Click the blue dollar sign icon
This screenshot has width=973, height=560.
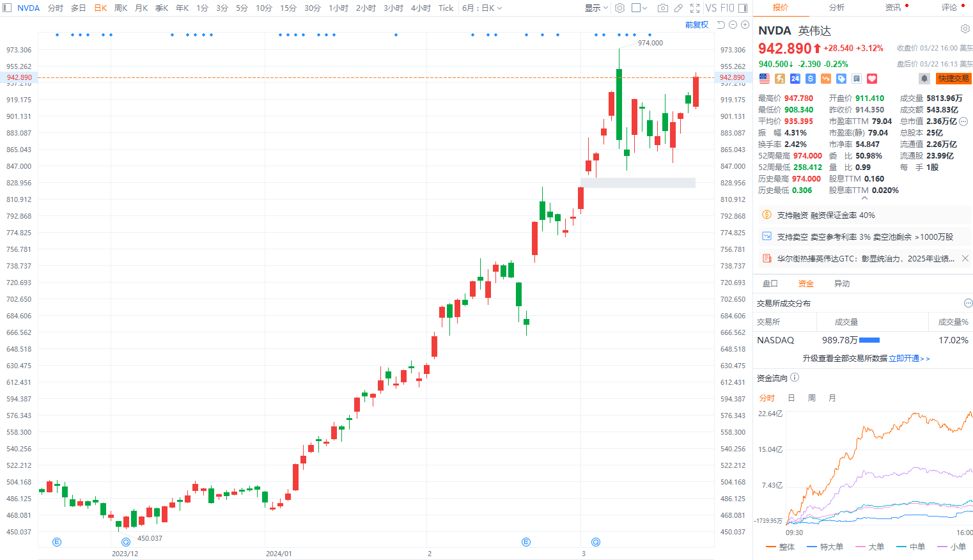click(811, 79)
